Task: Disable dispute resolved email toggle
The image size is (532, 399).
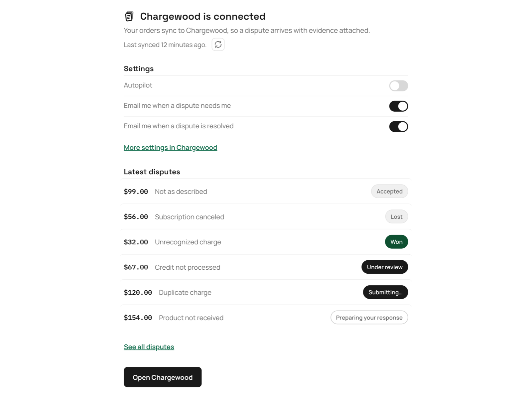Action: click(398, 126)
